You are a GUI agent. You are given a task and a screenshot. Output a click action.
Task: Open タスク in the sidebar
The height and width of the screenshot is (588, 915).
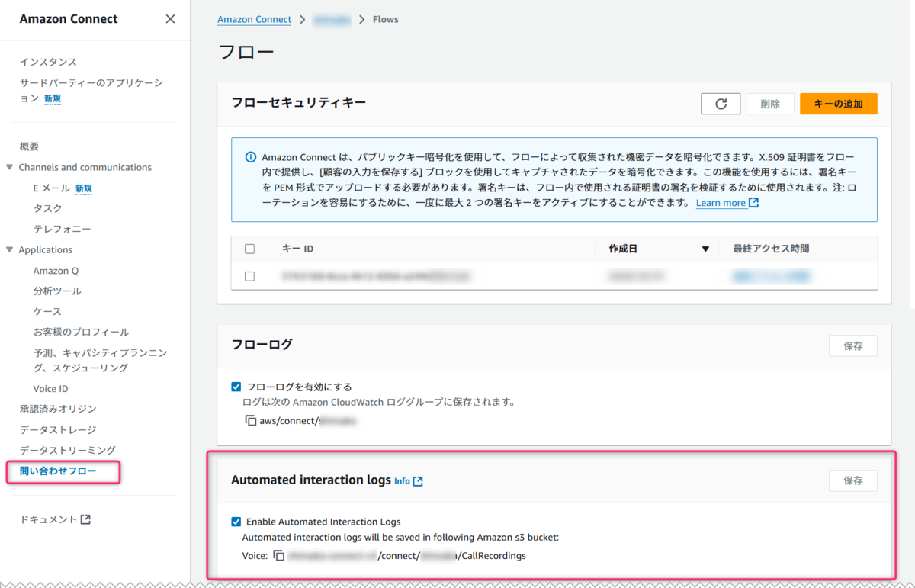point(47,208)
